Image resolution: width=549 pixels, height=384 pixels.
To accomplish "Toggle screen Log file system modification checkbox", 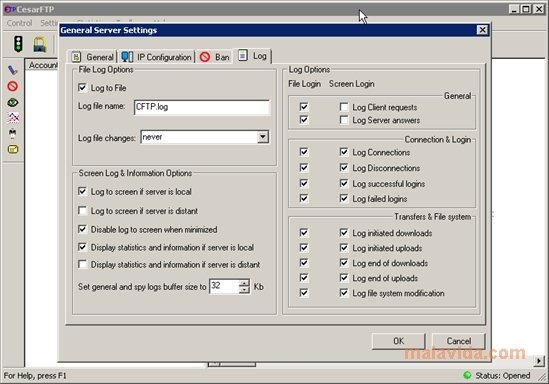I will coord(344,293).
